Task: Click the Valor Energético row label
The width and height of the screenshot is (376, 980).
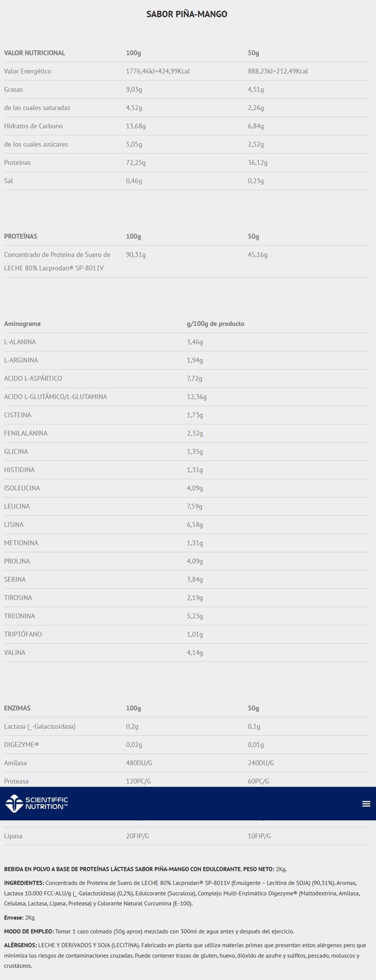Action: (x=28, y=71)
